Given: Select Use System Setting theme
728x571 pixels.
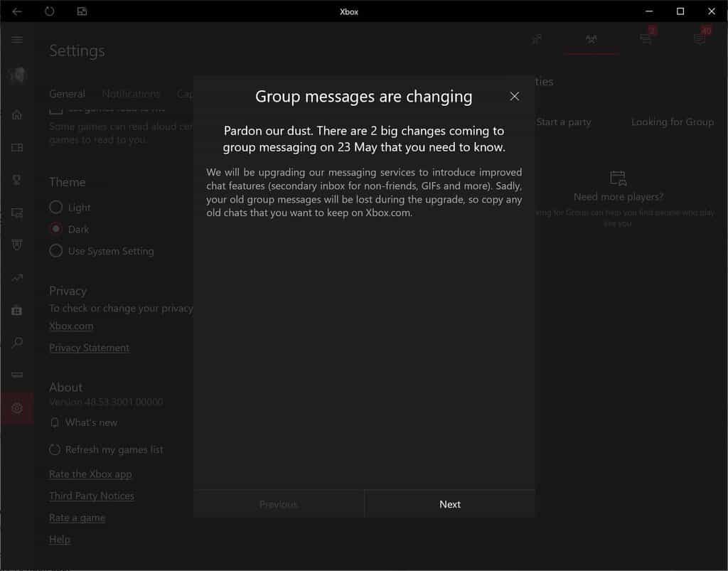Looking at the screenshot, I should 102,251.
